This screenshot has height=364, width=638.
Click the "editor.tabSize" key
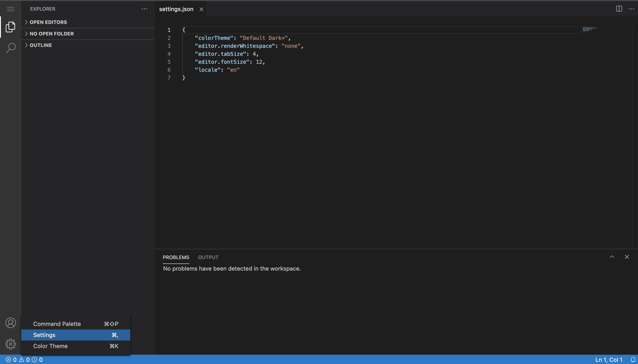tap(221, 54)
